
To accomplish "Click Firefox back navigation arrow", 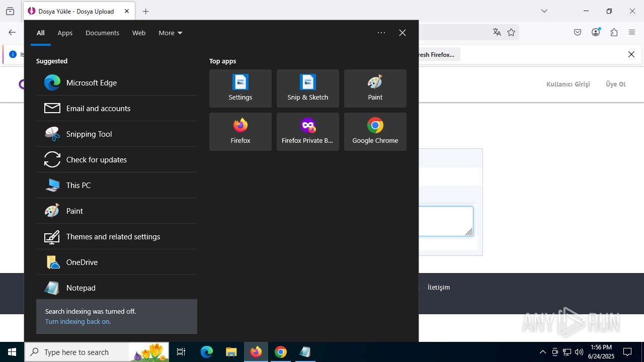I will [12, 33].
